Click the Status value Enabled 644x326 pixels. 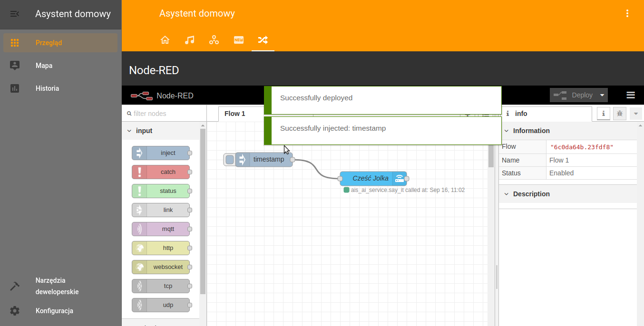click(x=562, y=173)
